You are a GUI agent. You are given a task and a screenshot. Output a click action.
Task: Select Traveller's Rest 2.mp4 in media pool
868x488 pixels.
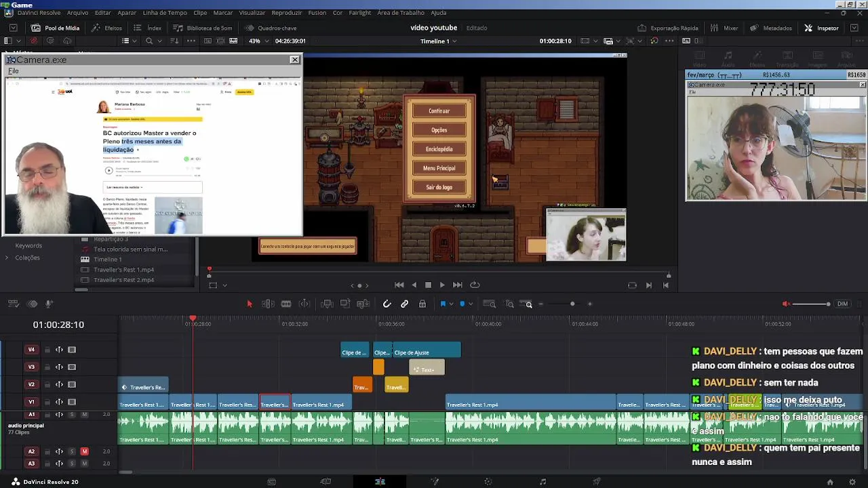coord(123,280)
